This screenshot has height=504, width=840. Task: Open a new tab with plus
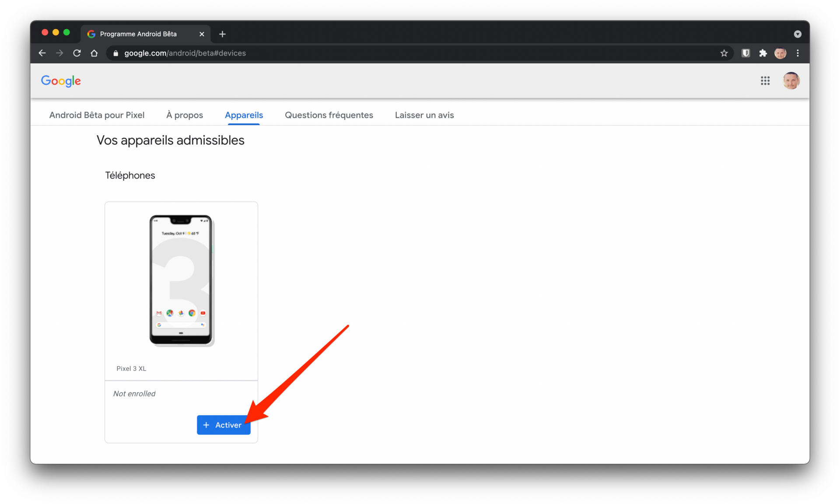(x=222, y=34)
